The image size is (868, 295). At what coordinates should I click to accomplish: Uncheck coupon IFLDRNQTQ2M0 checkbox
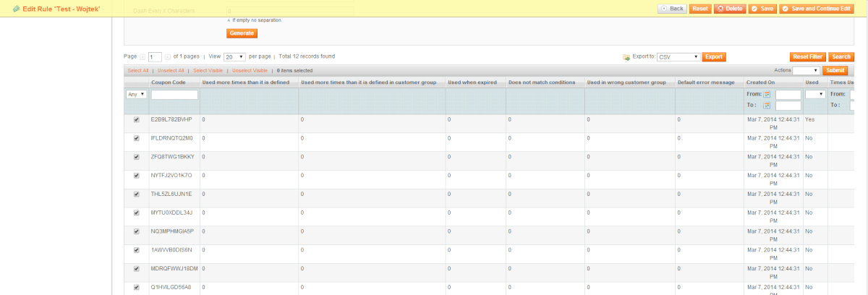[x=136, y=138]
